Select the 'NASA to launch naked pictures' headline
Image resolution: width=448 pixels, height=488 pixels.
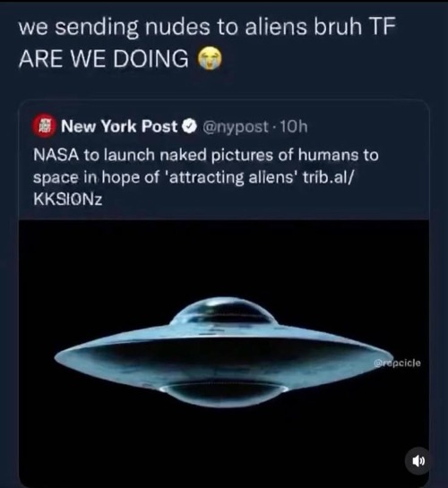[205, 155]
